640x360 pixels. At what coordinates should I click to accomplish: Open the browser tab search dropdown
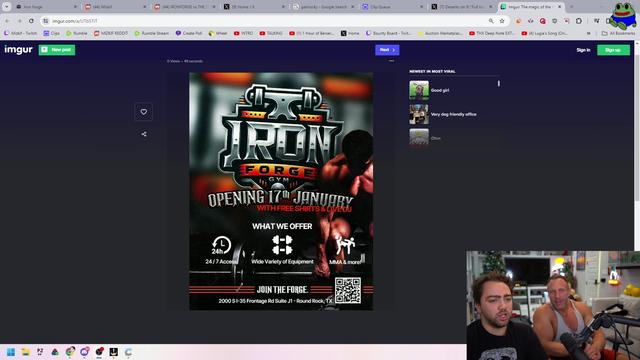[7, 7]
